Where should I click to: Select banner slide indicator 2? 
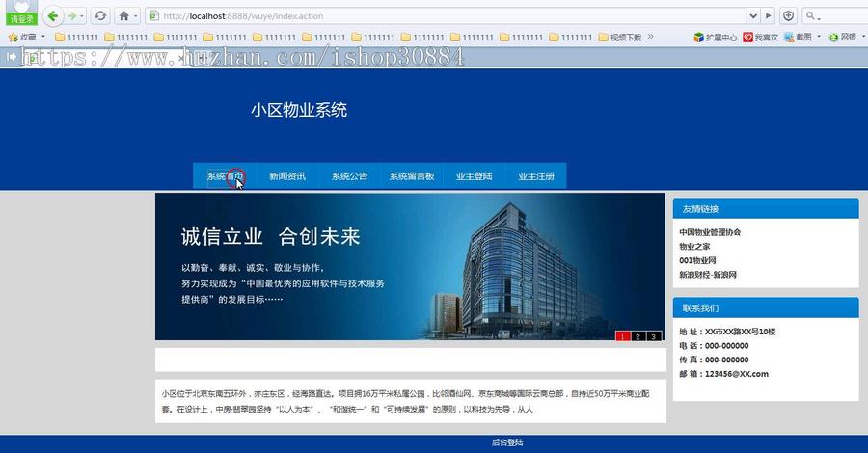(637, 335)
